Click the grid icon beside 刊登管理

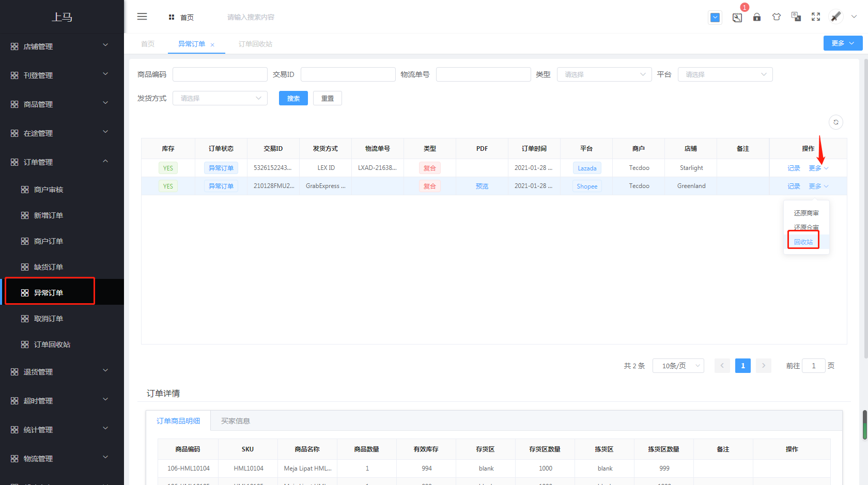click(14, 75)
